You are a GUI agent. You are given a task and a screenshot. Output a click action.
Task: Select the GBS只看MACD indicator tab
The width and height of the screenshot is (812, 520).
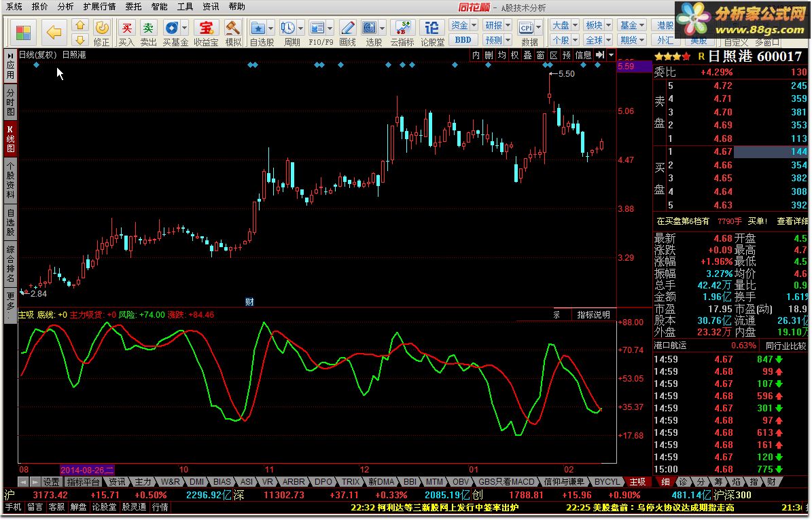coord(506,482)
